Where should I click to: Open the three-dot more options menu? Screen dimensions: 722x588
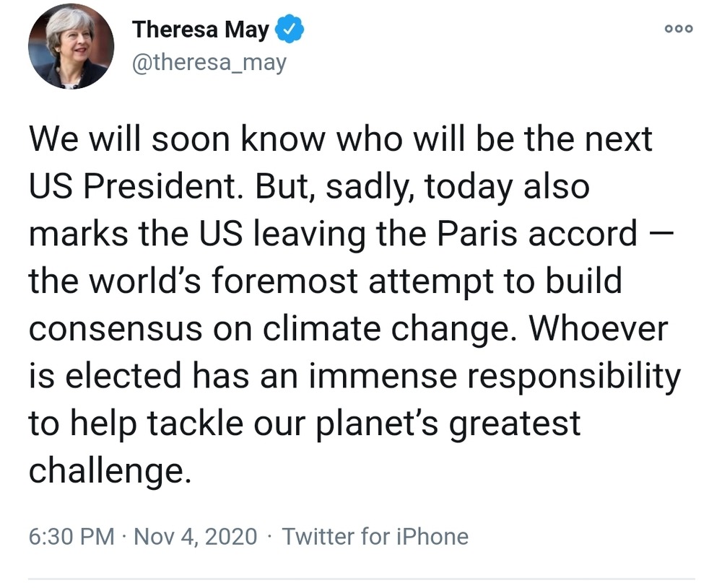coord(679,29)
